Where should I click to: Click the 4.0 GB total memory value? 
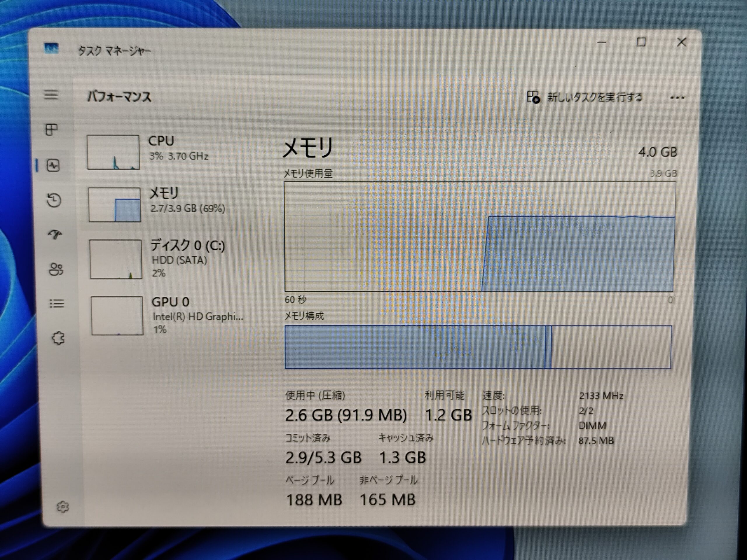[657, 152]
